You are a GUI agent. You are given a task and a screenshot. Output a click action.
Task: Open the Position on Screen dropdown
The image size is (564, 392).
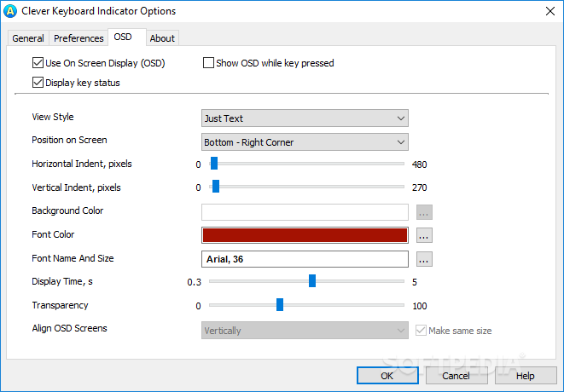click(x=305, y=142)
